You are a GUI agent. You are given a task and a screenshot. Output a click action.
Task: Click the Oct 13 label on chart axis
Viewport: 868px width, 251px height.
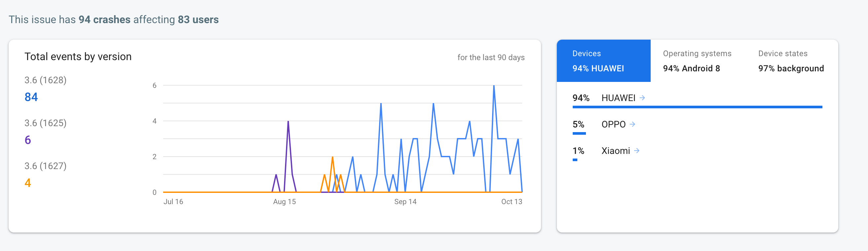[512, 201]
